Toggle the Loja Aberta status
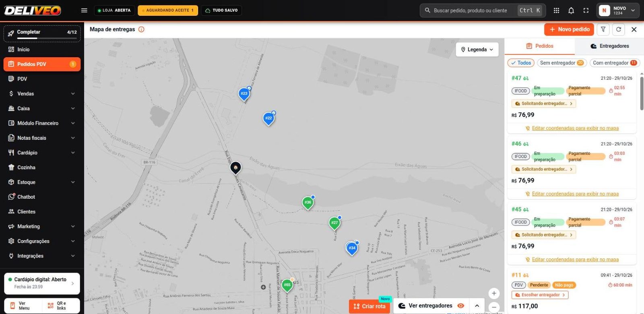Viewport: 644px width, 314px height. pyautogui.click(x=114, y=10)
